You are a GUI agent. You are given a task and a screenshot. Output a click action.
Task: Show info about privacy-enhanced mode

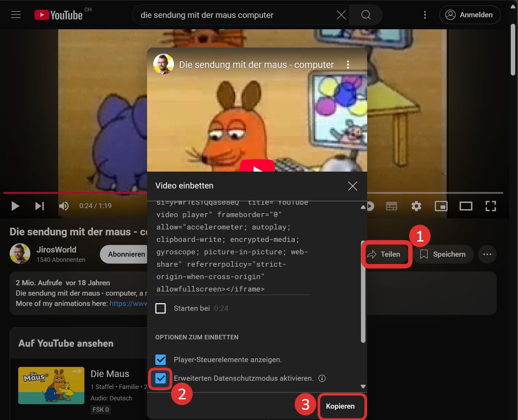click(x=322, y=378)
